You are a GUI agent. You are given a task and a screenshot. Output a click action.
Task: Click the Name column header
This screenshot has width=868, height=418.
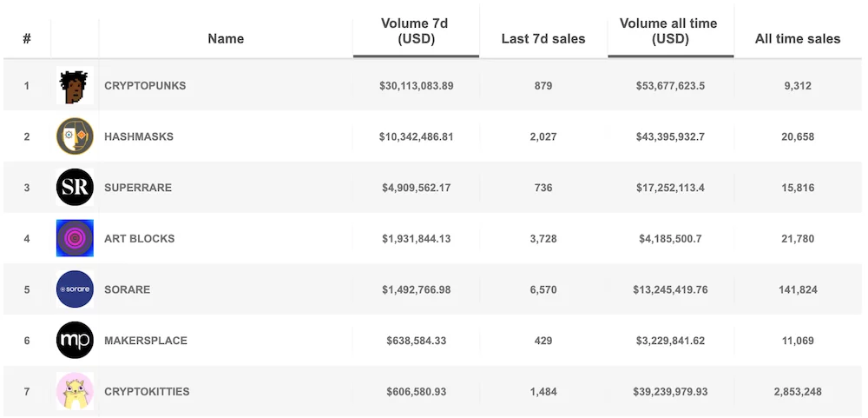[226, 38]
